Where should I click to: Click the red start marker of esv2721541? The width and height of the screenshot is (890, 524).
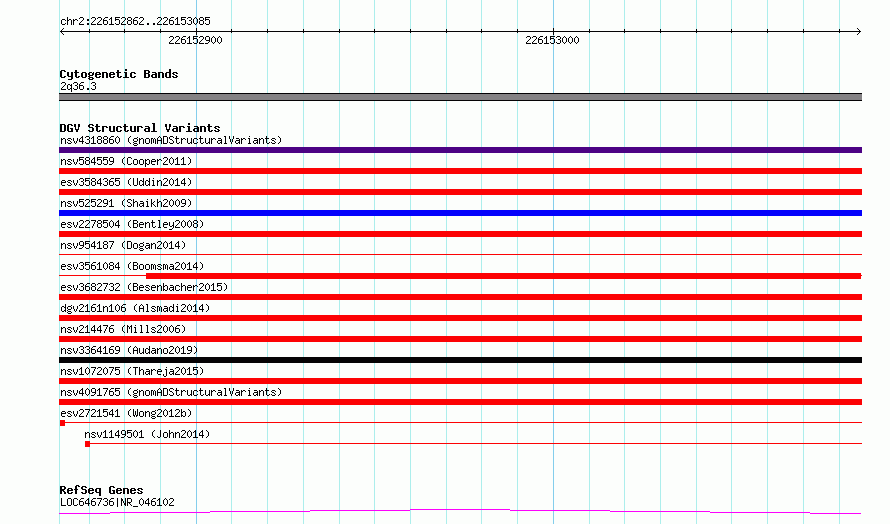[x=62, y=423]
